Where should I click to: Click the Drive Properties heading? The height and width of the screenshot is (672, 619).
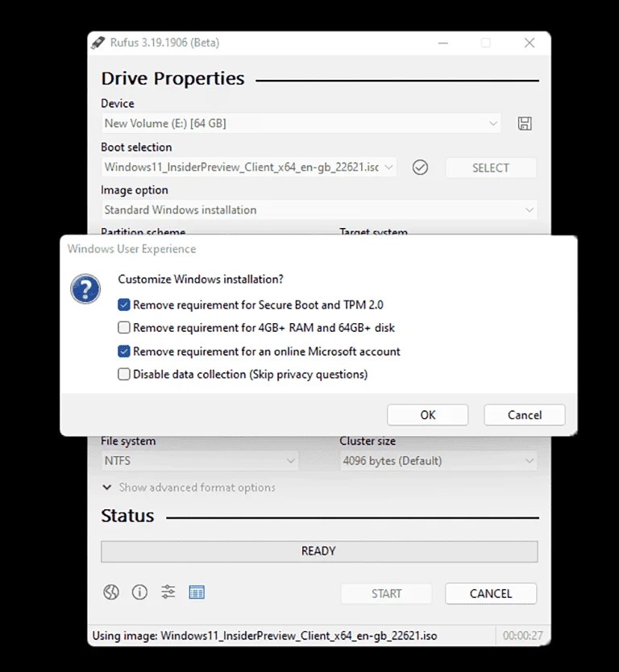pyautogui.click(x=172, y=79)
